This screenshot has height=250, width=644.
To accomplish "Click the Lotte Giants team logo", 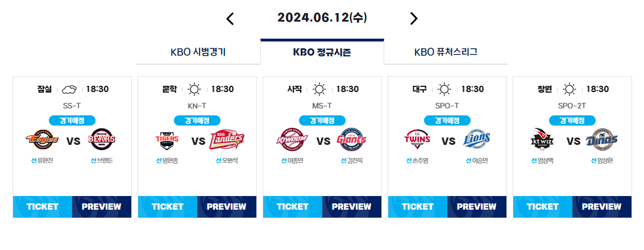I will pos(352,140).
